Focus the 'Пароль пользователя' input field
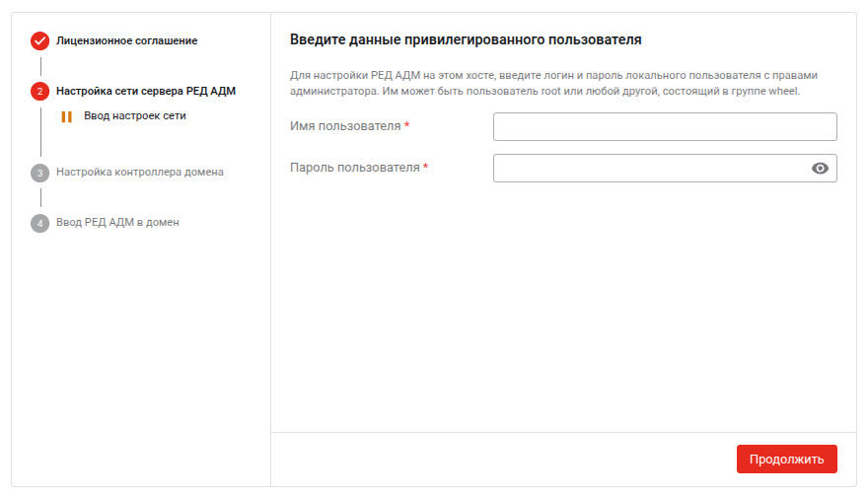Viewport: 868px width, 497px height. pos(649,169)
